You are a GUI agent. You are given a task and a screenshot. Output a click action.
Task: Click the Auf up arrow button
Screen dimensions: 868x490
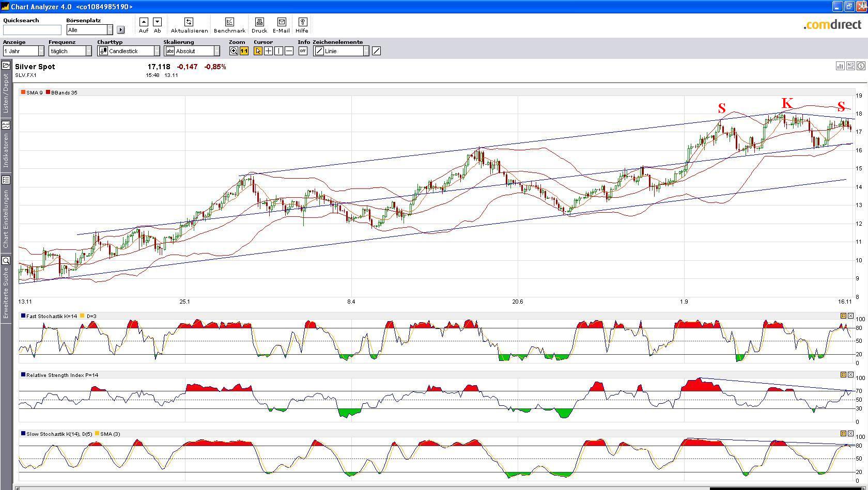click(144, 22)
